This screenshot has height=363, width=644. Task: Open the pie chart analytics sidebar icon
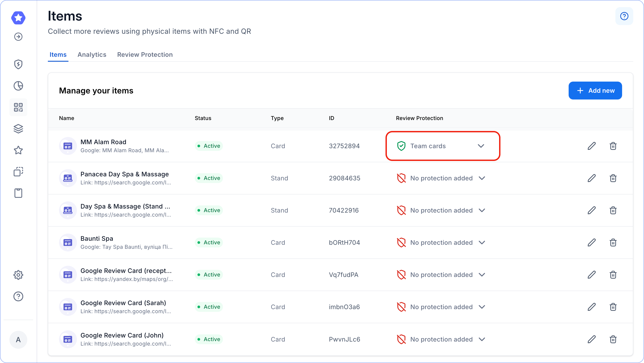(x=18, y=86)
